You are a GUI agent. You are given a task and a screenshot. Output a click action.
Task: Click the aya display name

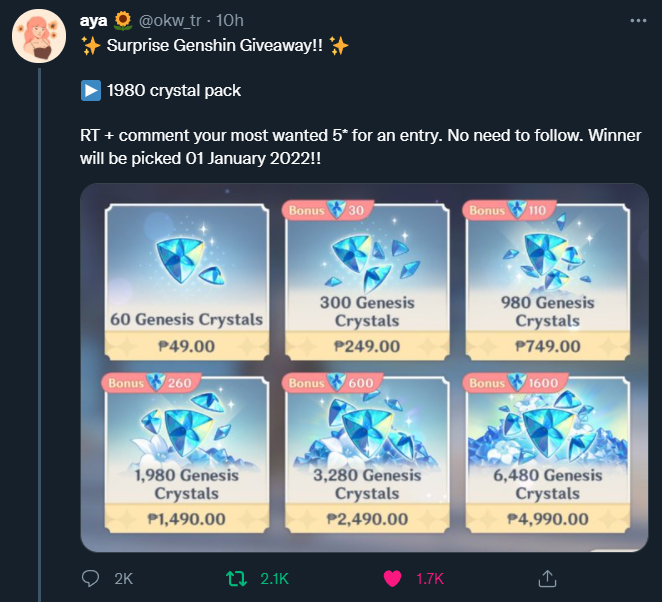point(93,20)
